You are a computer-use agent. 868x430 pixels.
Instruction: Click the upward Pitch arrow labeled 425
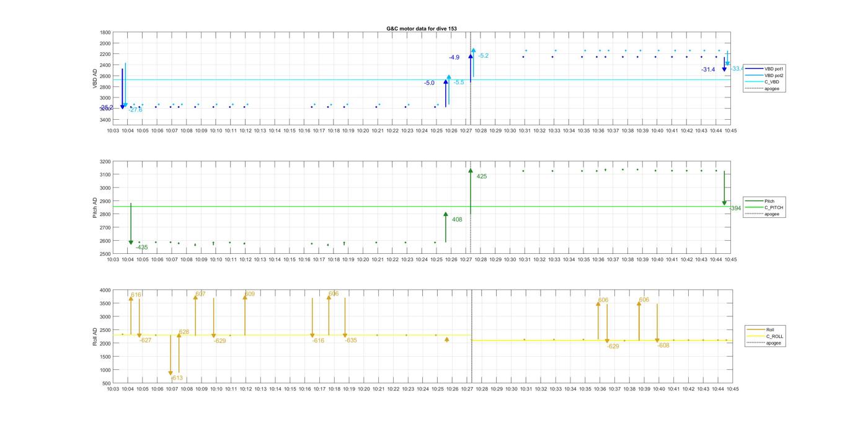[x=471, y=191]
